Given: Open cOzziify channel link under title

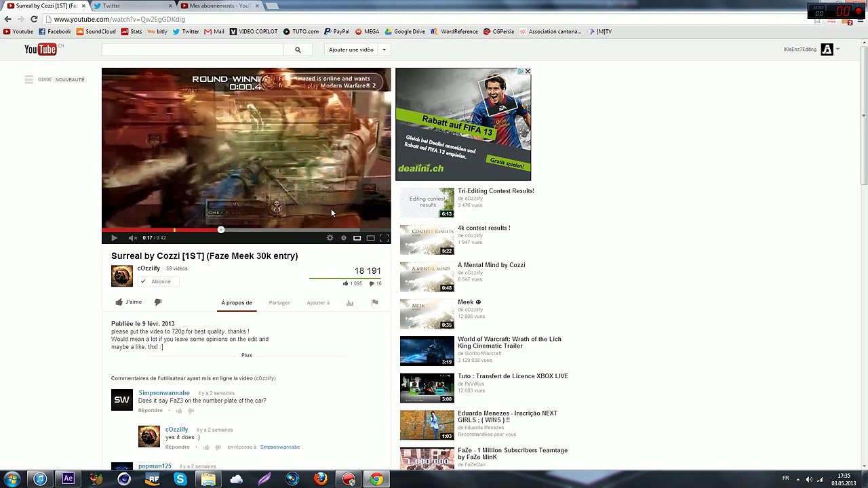Looking at the screenshot, I should [149, 268].
